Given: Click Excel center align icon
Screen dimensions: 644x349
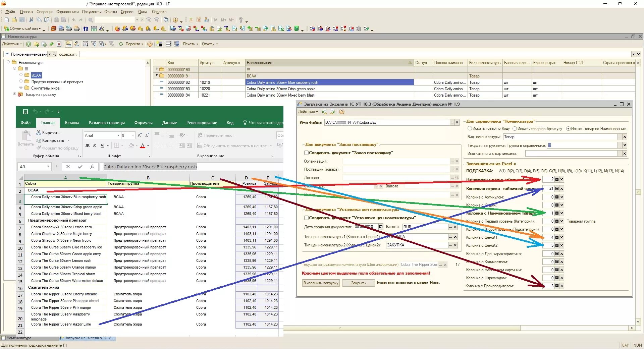Looking at the screenshot, I should click(164, 146).
